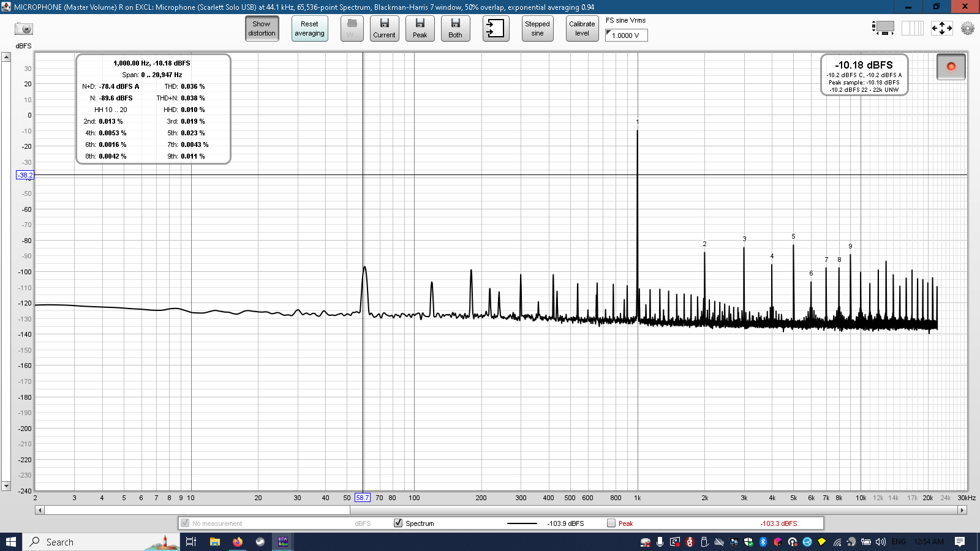The image size is (980, 551).
Task: Click the fundamental peak marker 1
Action: pyautogui.click(x=638, y=122)
